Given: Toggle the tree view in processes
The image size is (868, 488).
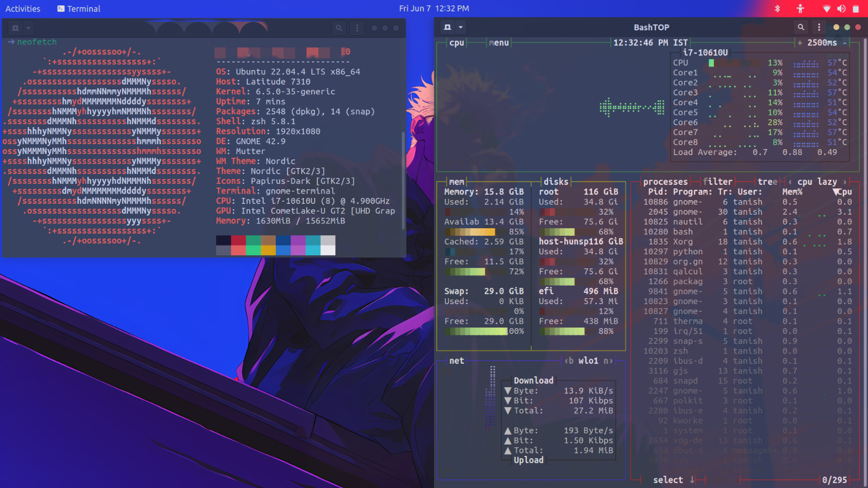Looking at the screenshot, I should pyautogui.click(x=767, y=182).
